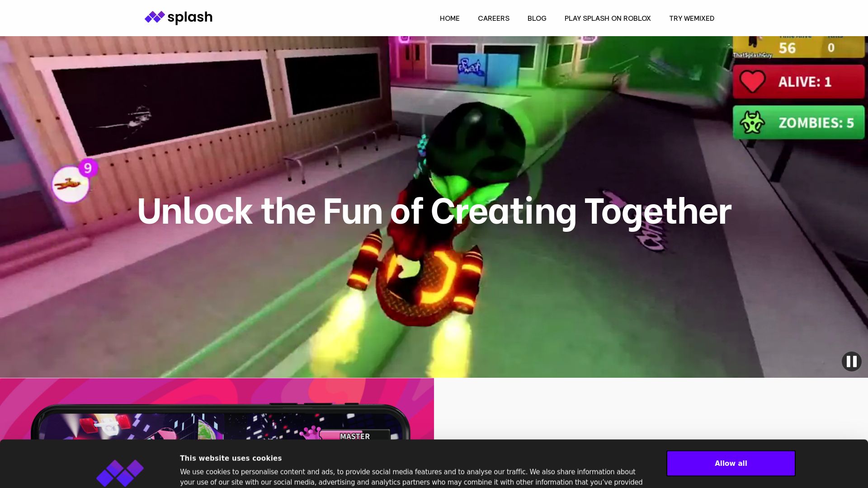Image resolution: width=868 pixels, height=488 pixels.
Task: Toggle the ALIVE: 1 status badge
Action: 798,82
